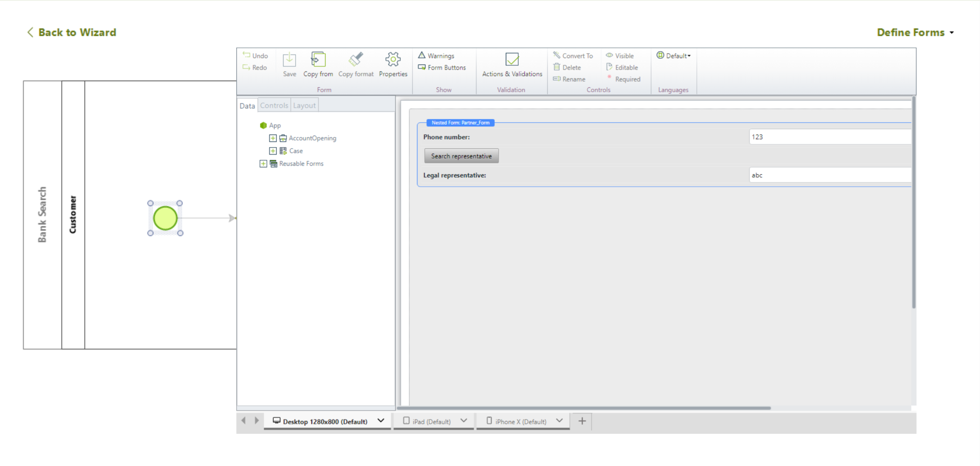This screenshot has width=980, height=466.
Task: Click the Undo arrow
Action: click(x=247, y=55)
